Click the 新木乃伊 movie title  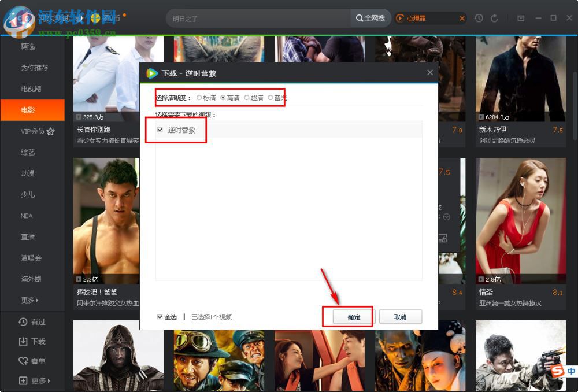(492, 130)
